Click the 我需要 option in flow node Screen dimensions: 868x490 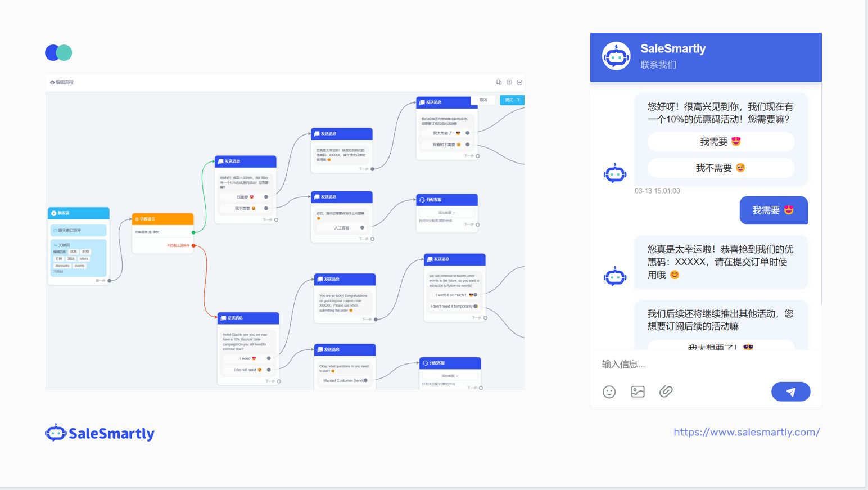[246, 197]
